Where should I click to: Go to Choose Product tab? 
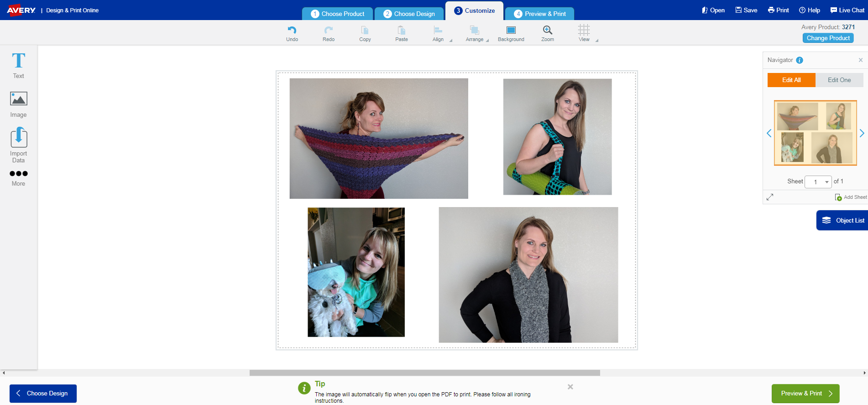(x=338, y=14)
